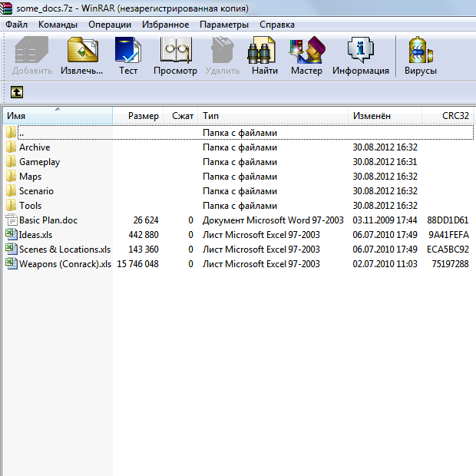
Task: Show archive Информация icon
Action: (361, 50)
